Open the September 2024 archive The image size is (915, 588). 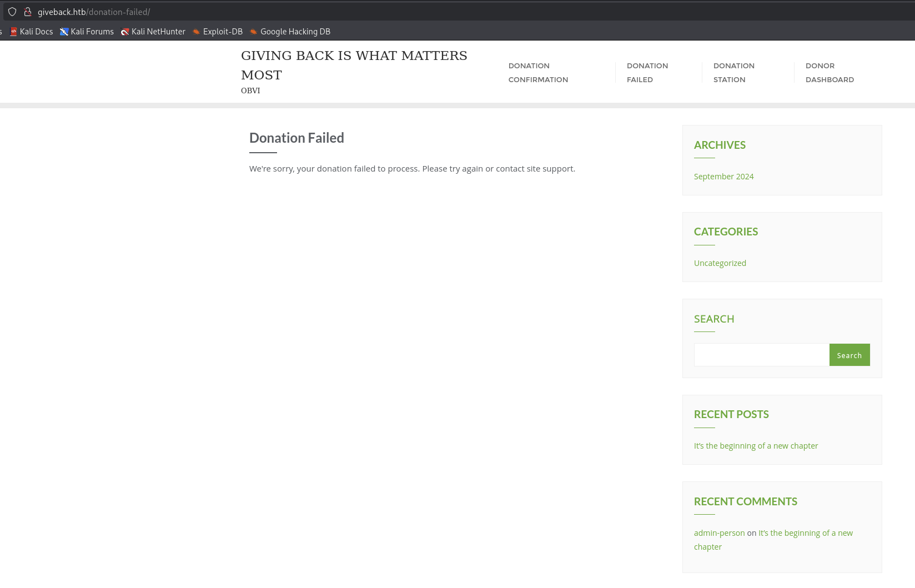coord(723,176)
